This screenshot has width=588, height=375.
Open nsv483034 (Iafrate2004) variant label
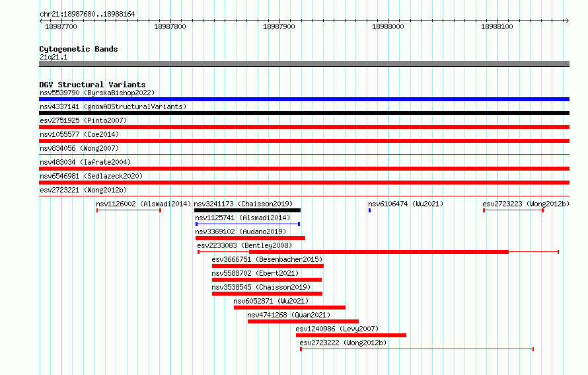tap(85, 162)
